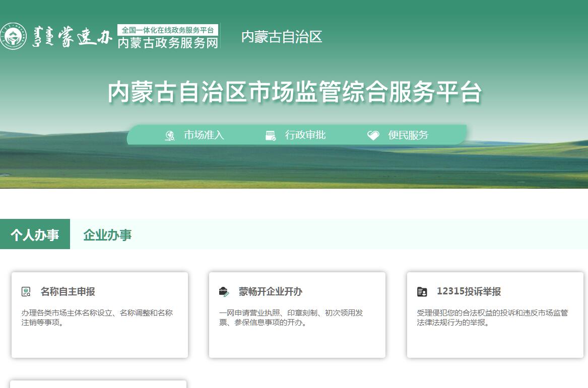Click the briefcase icon for 蒙畅开企业开办
Viewport: 588px width, 388px height.
pos(224,291)
